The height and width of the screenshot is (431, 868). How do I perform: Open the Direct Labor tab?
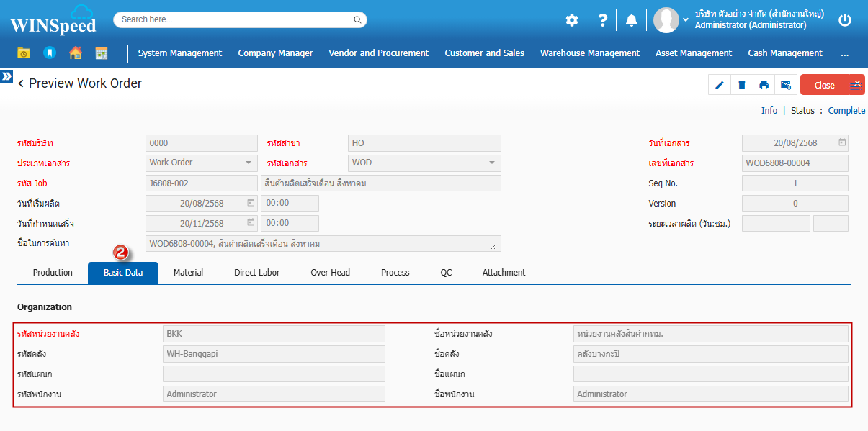click(256, 273)
